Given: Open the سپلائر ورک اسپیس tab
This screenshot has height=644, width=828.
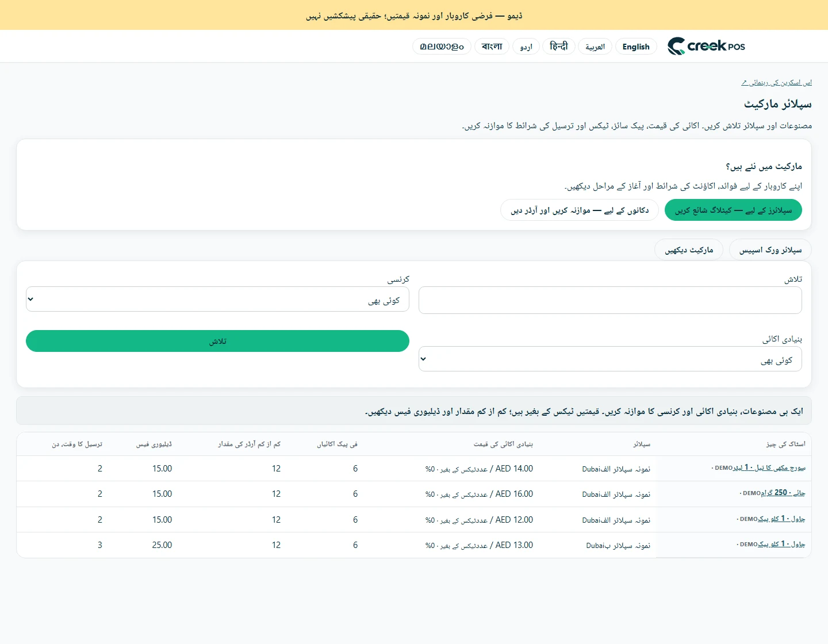Looking at the screenshot, I should point(770,250).
